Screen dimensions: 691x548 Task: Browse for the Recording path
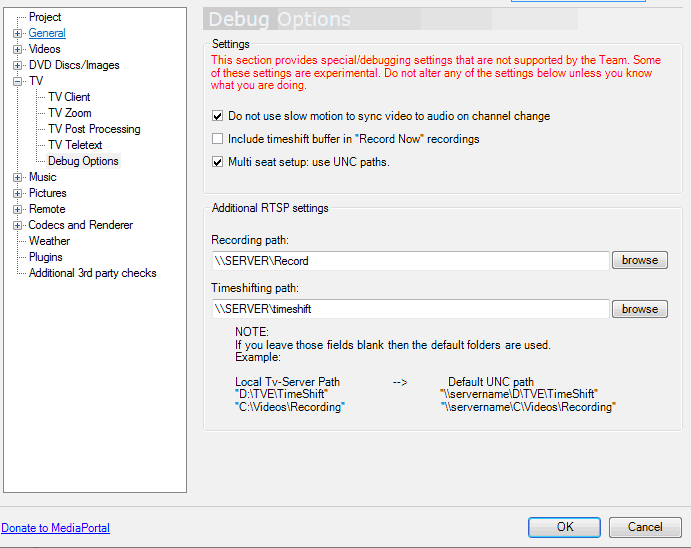tap(639, 260)
